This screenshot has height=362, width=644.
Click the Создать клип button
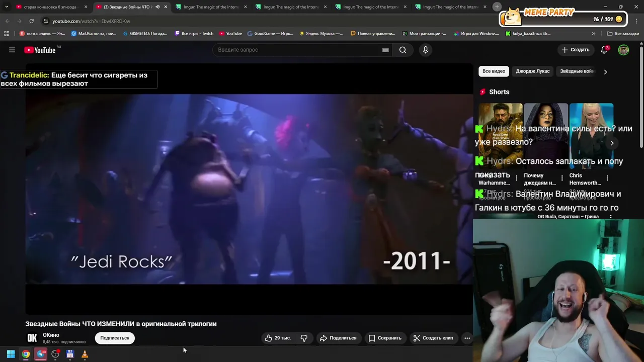pyautogui.click(x=433, y=338)
